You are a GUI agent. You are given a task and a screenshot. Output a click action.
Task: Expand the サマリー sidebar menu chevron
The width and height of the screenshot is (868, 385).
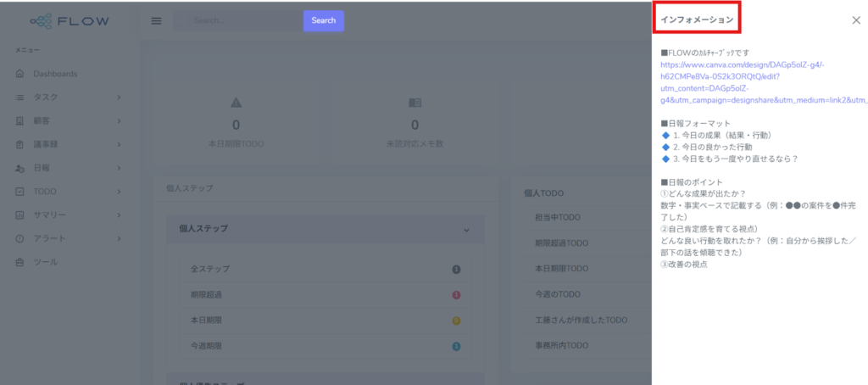(x=119, y=215)
